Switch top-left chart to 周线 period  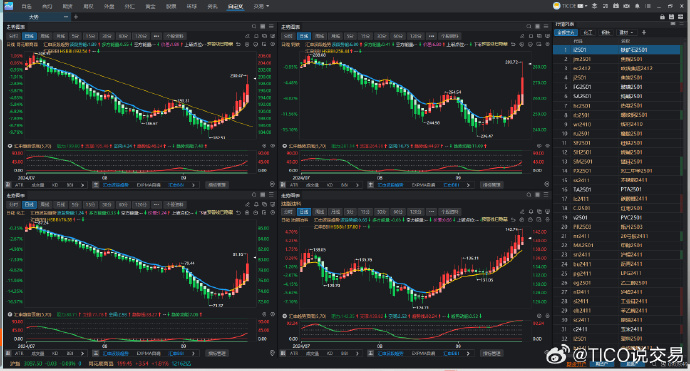(45, 36)
